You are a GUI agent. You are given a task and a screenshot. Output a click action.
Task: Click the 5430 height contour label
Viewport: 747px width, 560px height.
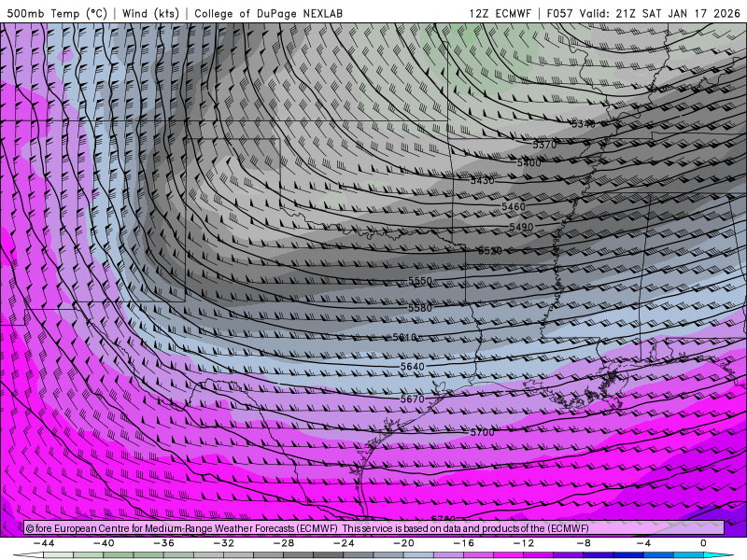(482, 181)
